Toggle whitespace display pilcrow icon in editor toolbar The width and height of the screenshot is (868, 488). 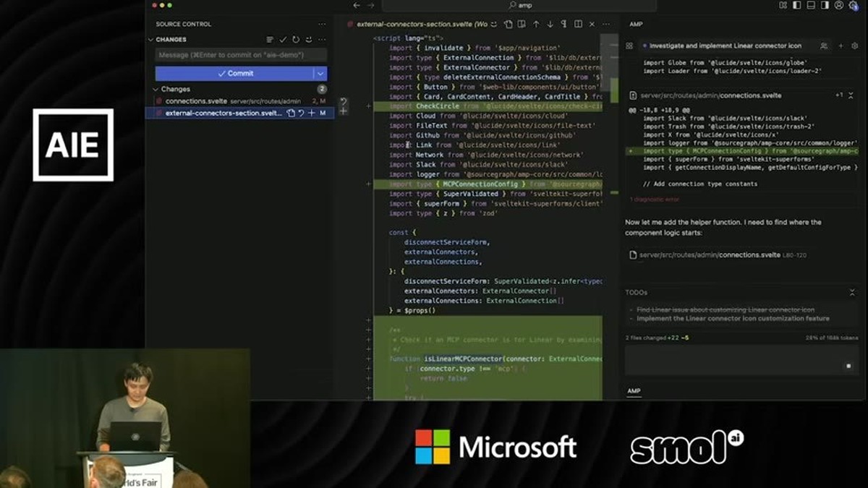564,24
